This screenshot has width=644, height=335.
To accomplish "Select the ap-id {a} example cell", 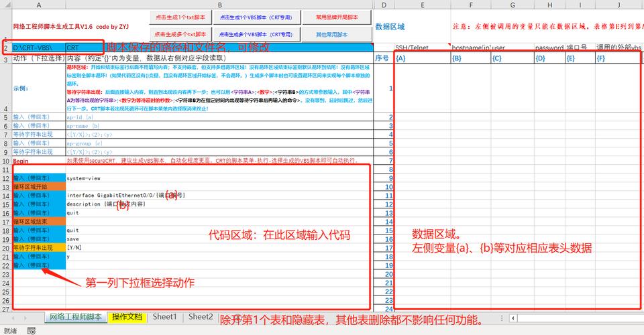I will point(219,117).
